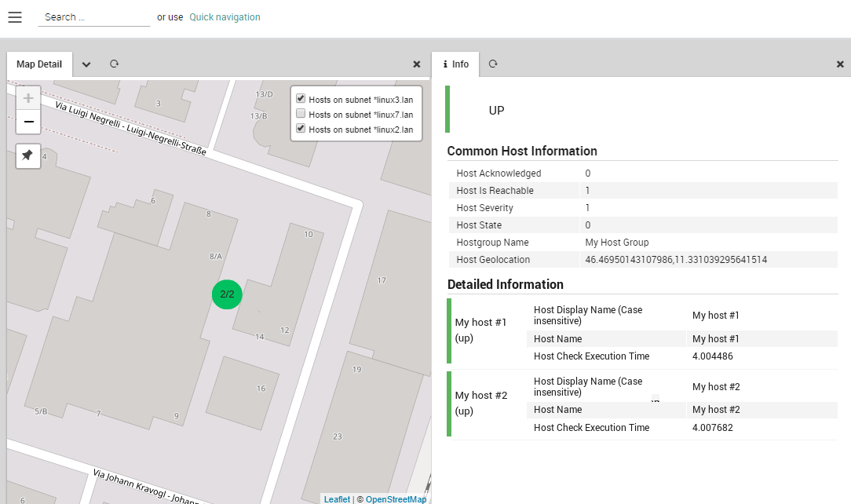Open the Leaflet attribution link
Viewport: 851px width, 504px height.
point(337,499)
